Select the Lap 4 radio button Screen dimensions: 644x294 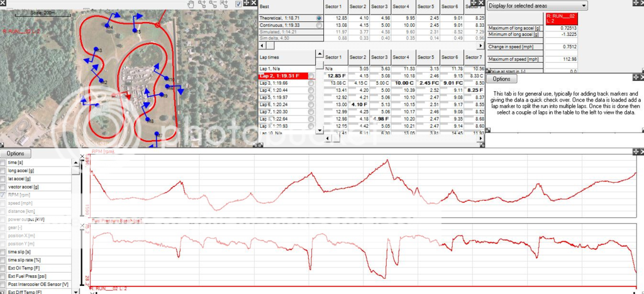tap(311, 90)
